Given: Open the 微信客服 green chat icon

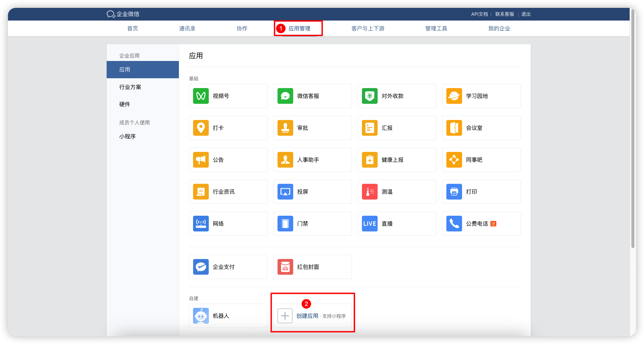Looking at the screenshot, I should [285, 96].
